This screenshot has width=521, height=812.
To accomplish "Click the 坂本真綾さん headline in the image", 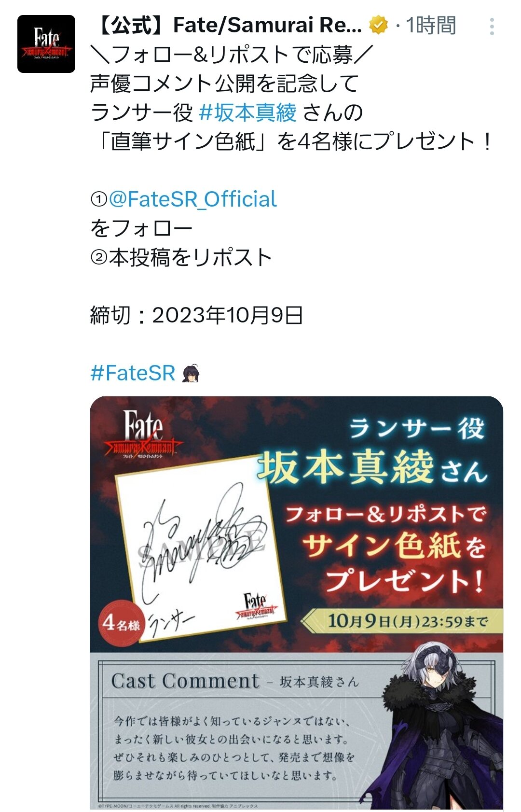I will [372, 468].
